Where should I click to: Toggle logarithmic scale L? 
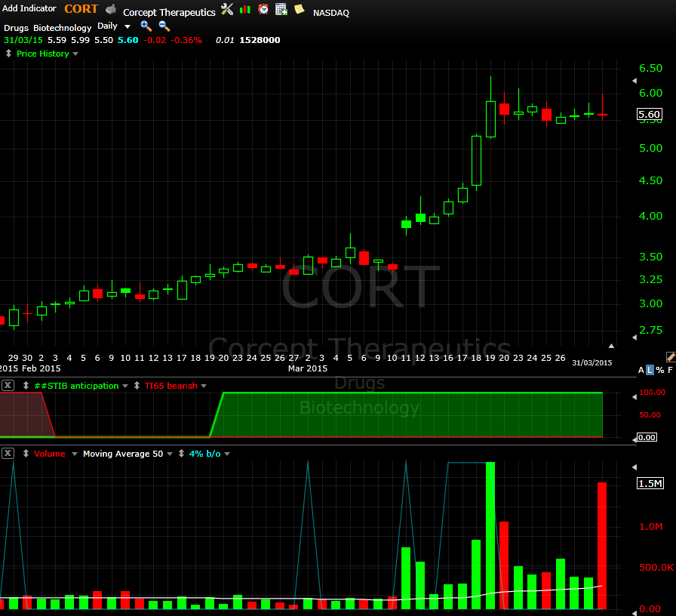click(x=650, y=370)
